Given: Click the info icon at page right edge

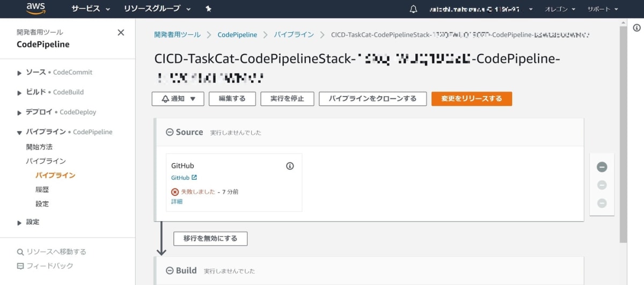Looking at the screenshot, I should [x=636, y=28].
